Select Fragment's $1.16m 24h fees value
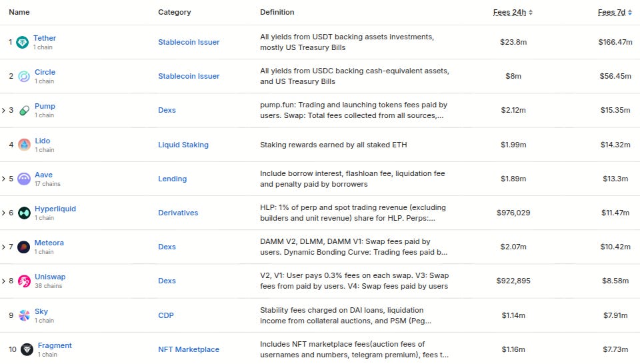The image size is (640, 364). tap(513, 349)
